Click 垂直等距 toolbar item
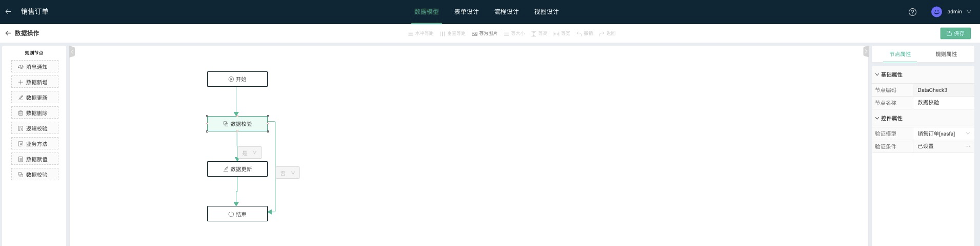The image size is (980, 246). coord(453,33)
